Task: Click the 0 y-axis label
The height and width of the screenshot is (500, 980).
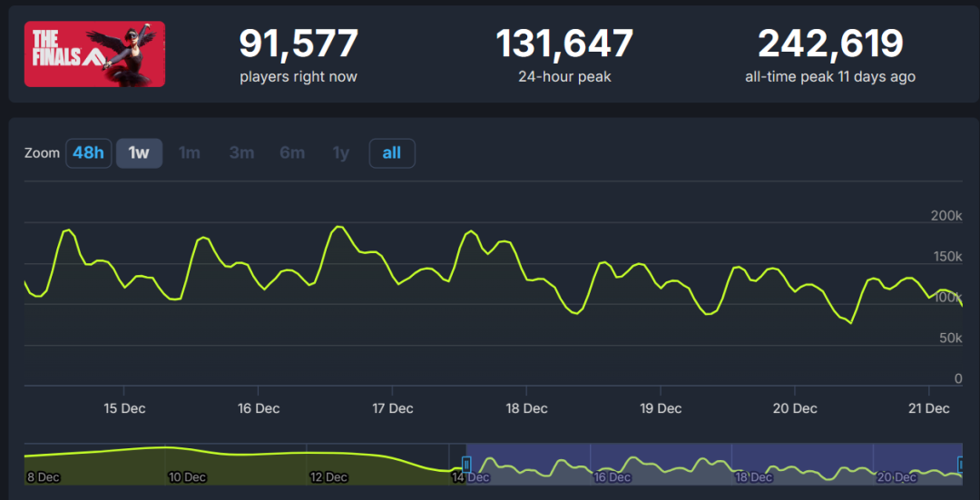Action: [958, 378]
